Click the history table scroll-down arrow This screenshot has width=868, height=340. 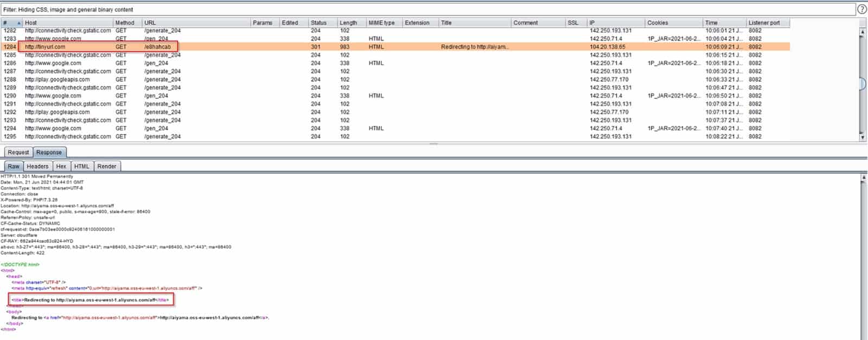[x=863, y=137]
